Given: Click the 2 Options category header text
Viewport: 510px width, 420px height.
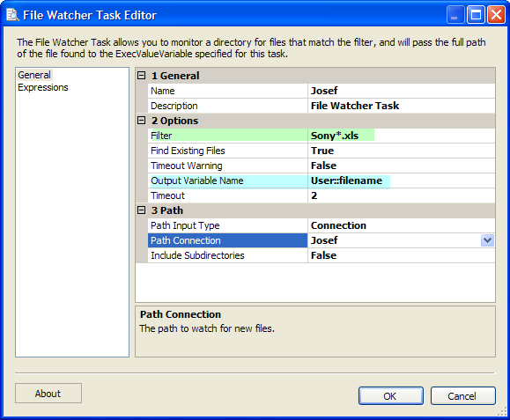Looking at the screenshot, I should click(174, 121).
